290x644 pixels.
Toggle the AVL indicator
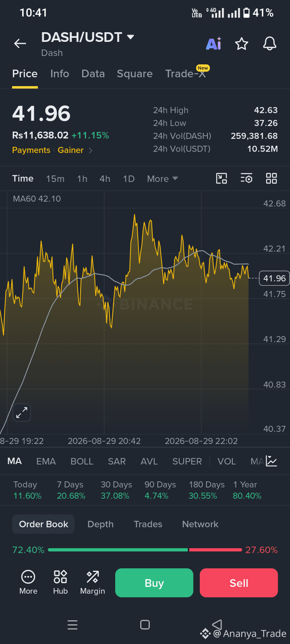(149, 461)
